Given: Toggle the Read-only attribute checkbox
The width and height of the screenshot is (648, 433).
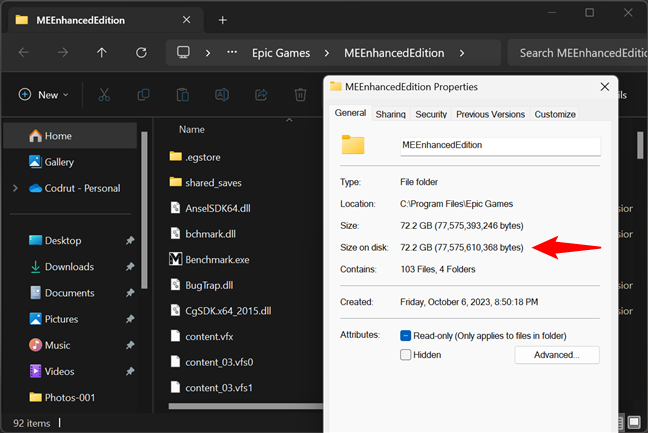Looking at the screenshot, I should 406,336.
